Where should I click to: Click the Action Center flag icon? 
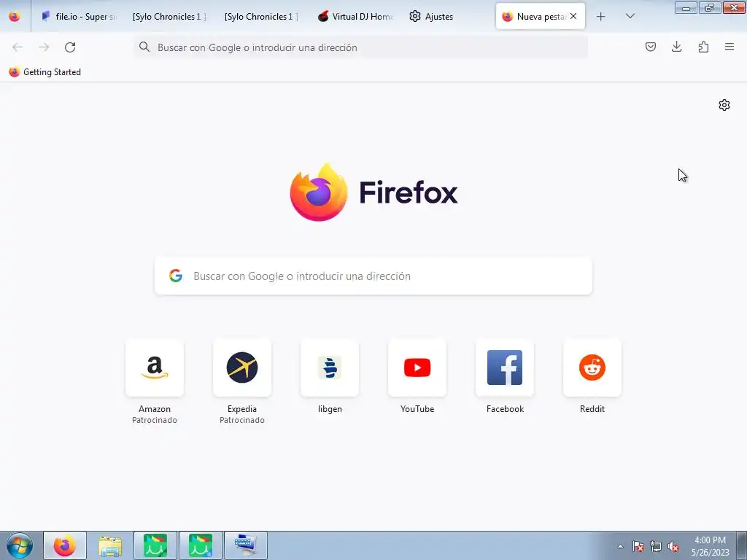point(638,547)
